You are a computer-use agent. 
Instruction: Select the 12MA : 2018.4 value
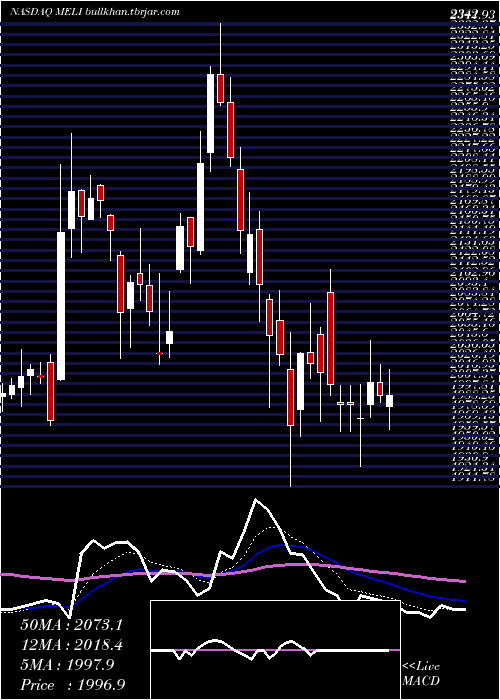[x=71, y=645]
